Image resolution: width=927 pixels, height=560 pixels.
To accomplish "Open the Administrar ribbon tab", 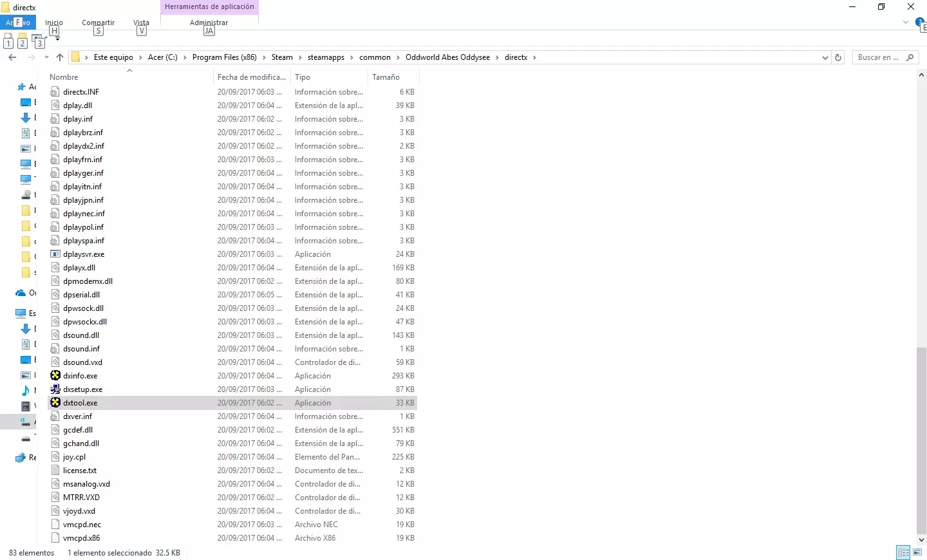I will coord(209,23).
